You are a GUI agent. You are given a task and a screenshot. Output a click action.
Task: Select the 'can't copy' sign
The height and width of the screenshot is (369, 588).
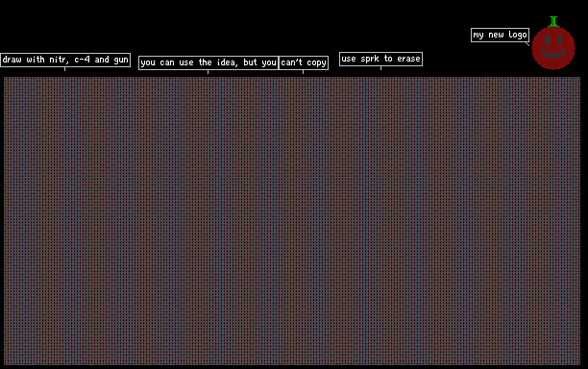tap(304, 62)
